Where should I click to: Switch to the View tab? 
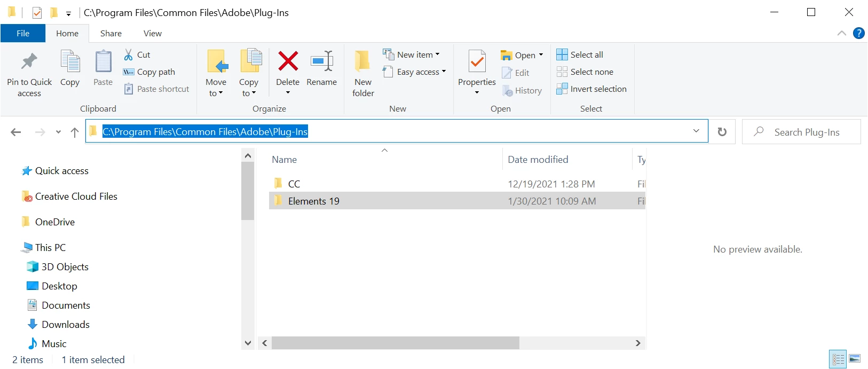pos(153,33)
